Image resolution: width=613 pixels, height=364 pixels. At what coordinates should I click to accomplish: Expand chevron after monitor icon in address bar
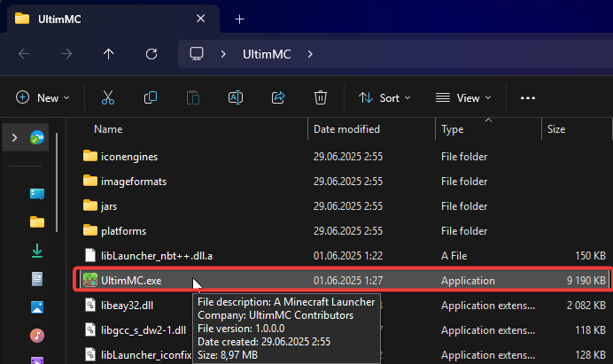click(x=223, y=54)
